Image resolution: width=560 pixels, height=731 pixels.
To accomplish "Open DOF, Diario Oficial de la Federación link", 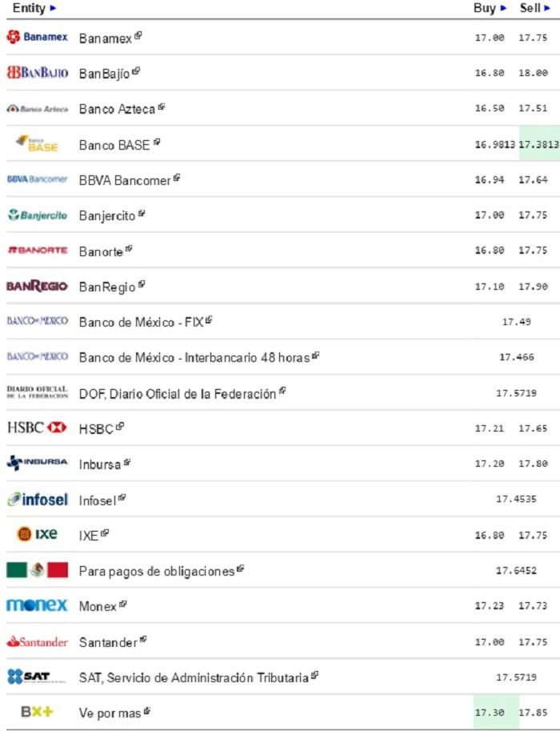I will 177,393.
